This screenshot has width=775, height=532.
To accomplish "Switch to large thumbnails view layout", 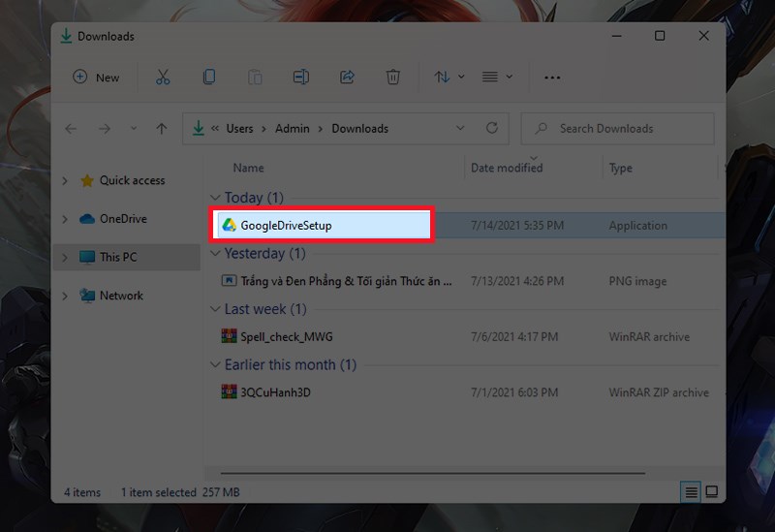I will [x=711, y=492].
